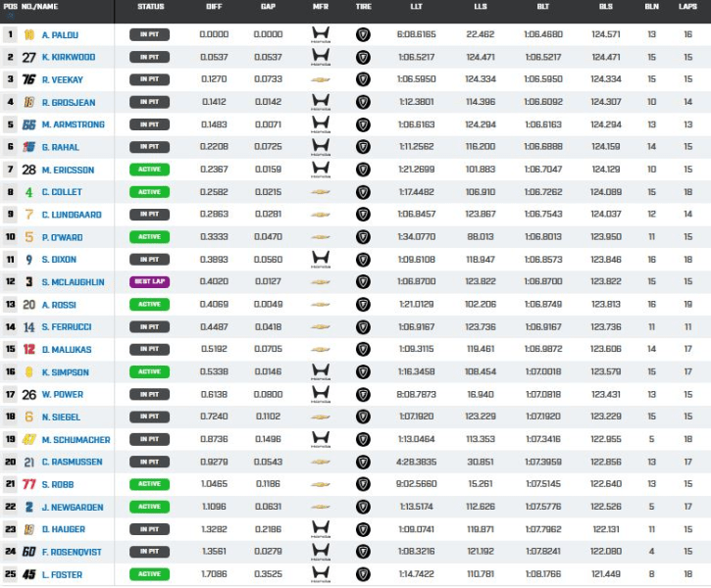Click the best lap time 1:06.4680
711x588 pixels.
tap(542, 34)
